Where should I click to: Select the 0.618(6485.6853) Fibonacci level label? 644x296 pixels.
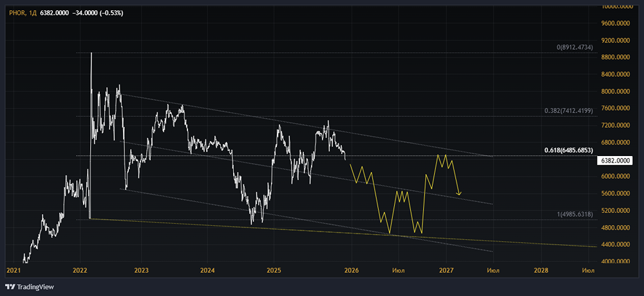[569, 150]
